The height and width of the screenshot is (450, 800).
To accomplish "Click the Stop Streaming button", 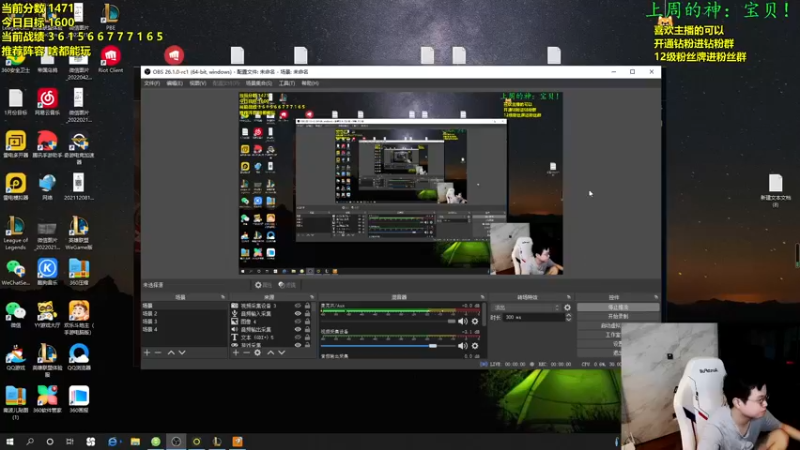I will pyautogui.click(x=618, y=307).
